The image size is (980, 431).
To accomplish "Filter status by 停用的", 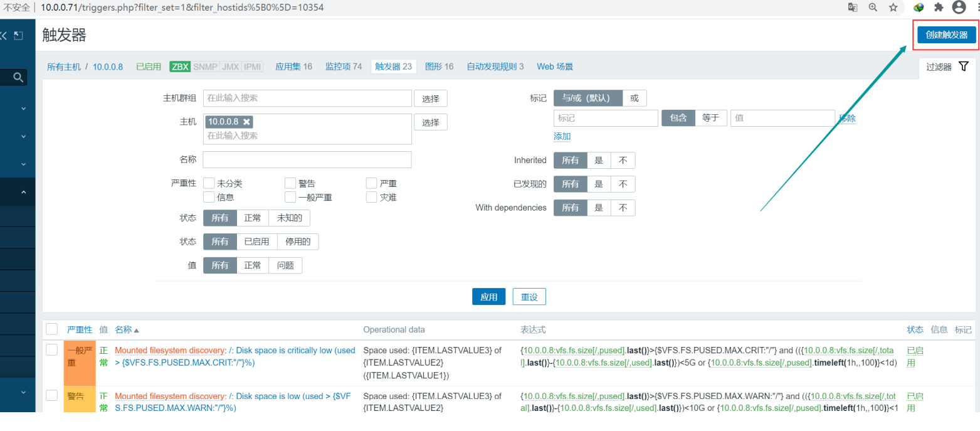I will [x=298, y=242].
